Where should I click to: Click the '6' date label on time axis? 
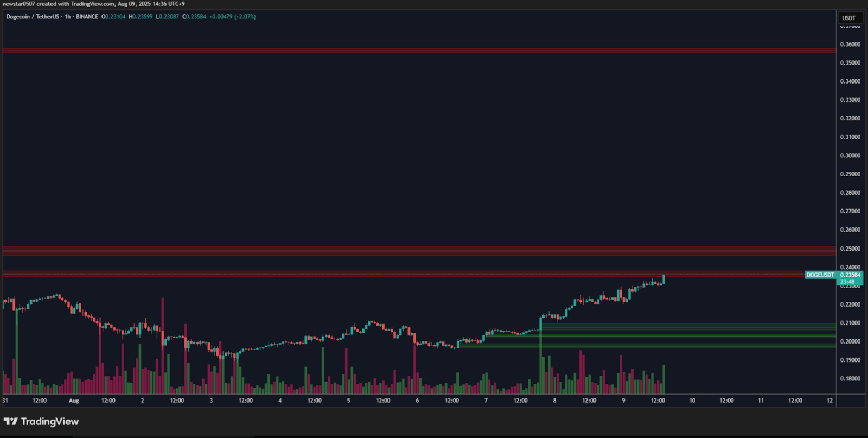(417, 401)
